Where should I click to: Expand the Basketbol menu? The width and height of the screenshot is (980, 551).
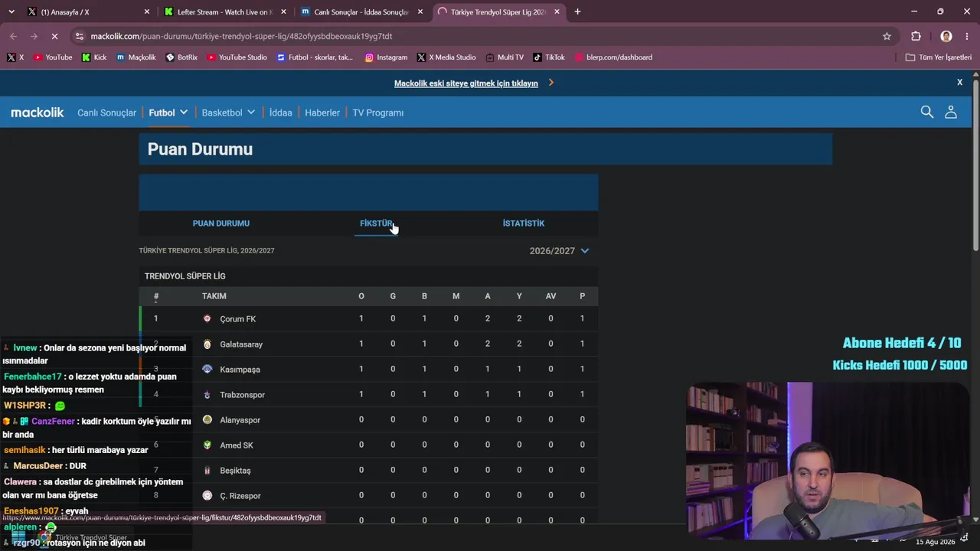coord(228,112)
